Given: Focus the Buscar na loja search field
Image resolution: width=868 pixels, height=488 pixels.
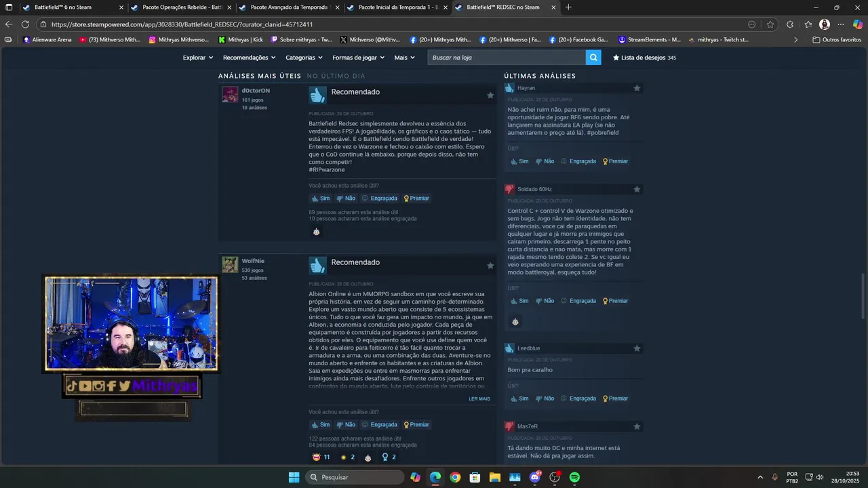Looking at the screenshot, I should [507, 58].
